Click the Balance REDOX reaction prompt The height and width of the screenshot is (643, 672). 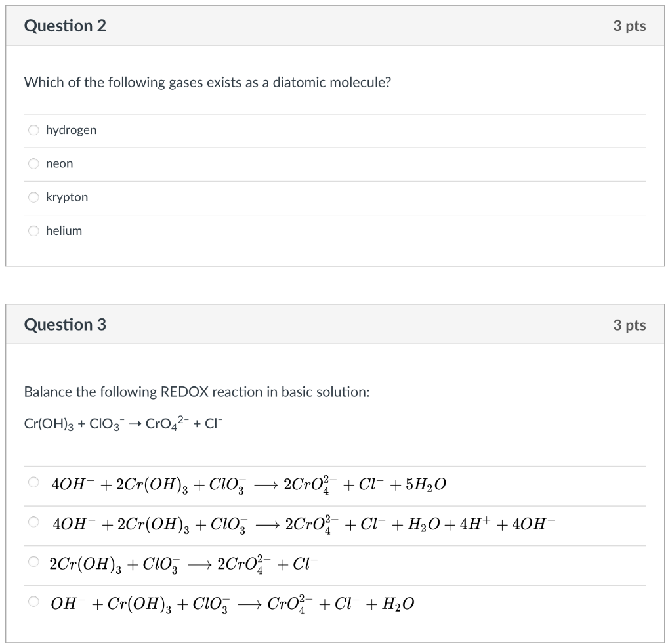pos(197,392)
